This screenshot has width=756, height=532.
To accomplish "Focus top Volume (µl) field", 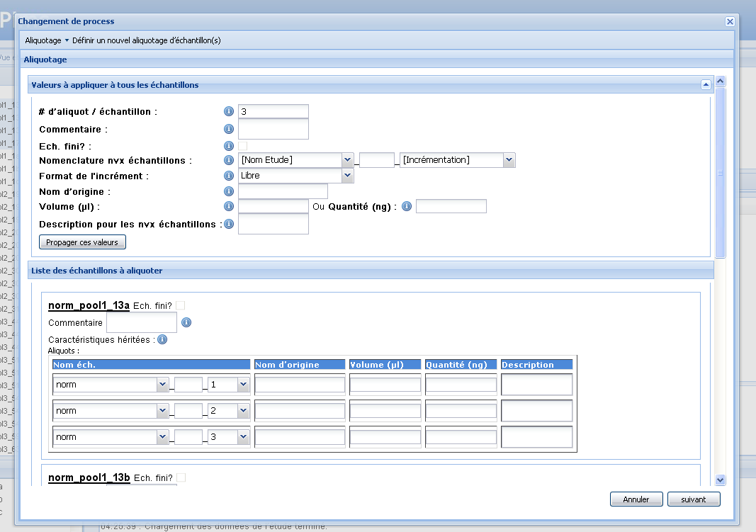I will [273, 206].
